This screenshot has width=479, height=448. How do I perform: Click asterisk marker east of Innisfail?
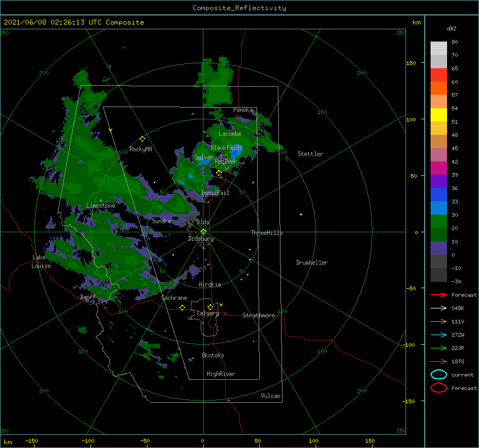253,183
